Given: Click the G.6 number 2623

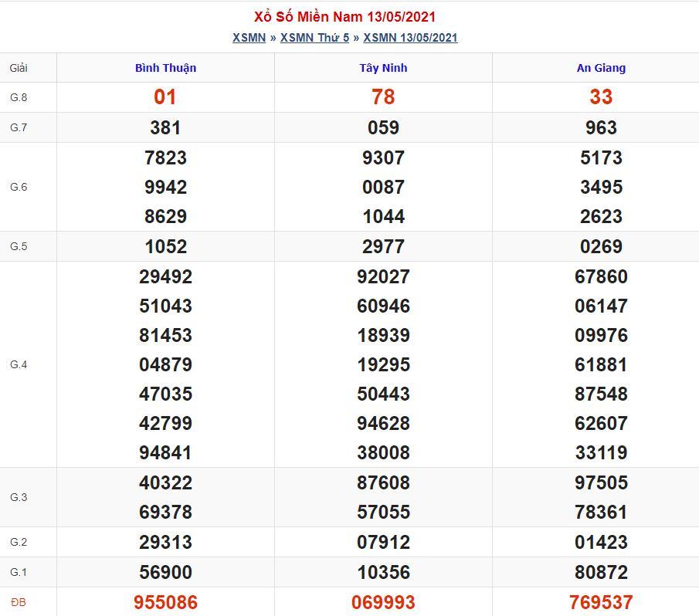Looking at the screenshot, I should tap(601, 216).
